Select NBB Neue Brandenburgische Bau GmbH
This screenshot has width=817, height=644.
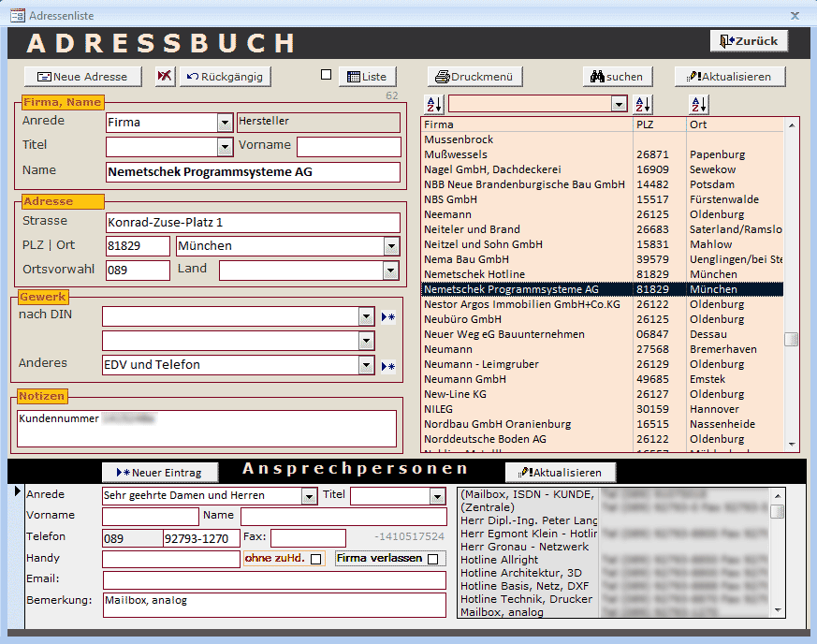(x=603, y=184)
